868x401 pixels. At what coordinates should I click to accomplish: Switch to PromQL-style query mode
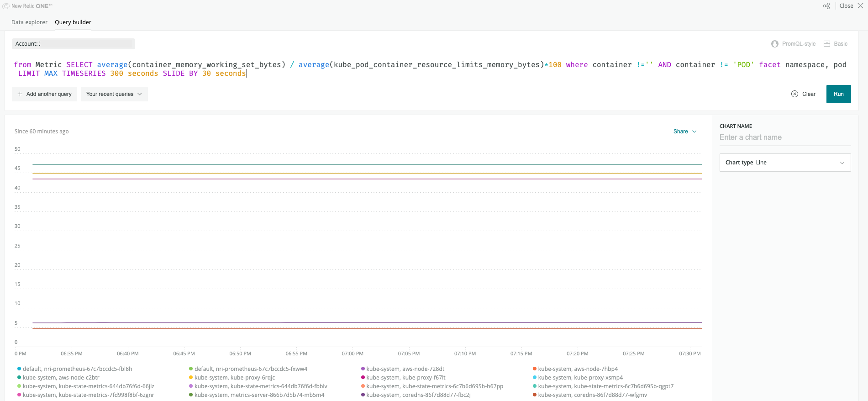pyautogui.click(x=794, y=44)
